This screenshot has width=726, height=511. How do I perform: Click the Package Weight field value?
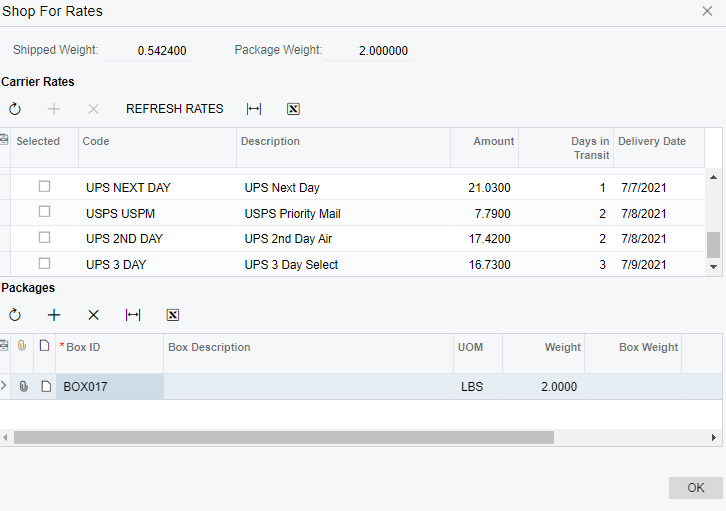pyautogui.click(x=369, y=50)
